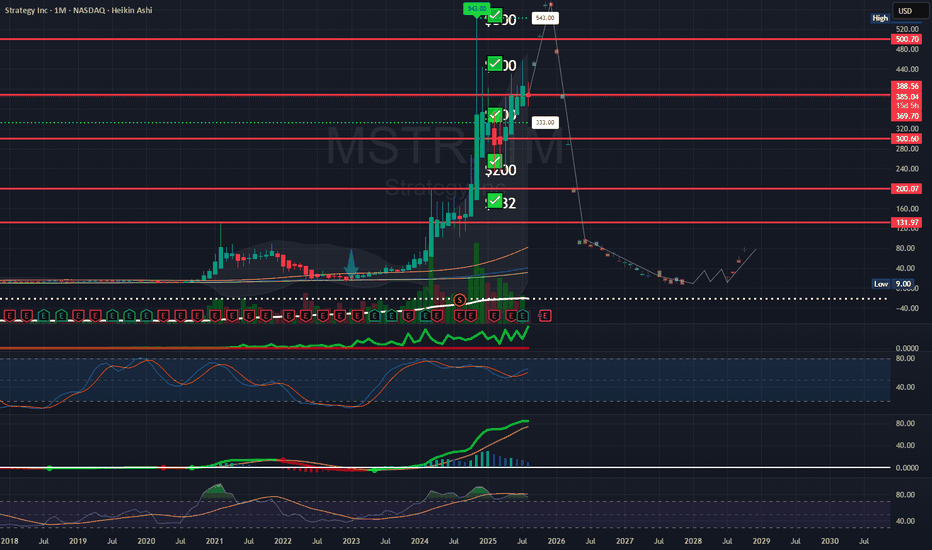This screenshot has width=932, height=550.
Task: Click the Low 9.00 marker label
Action: 892,284
